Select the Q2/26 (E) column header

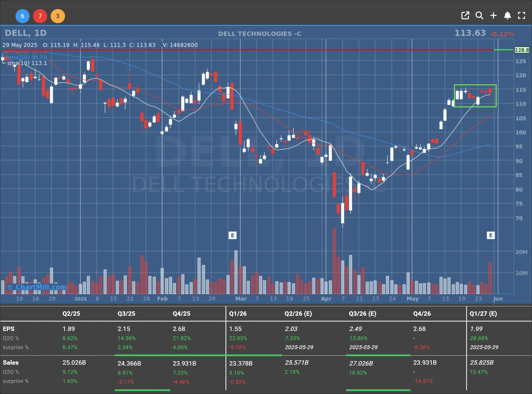(x=298, y=314)
